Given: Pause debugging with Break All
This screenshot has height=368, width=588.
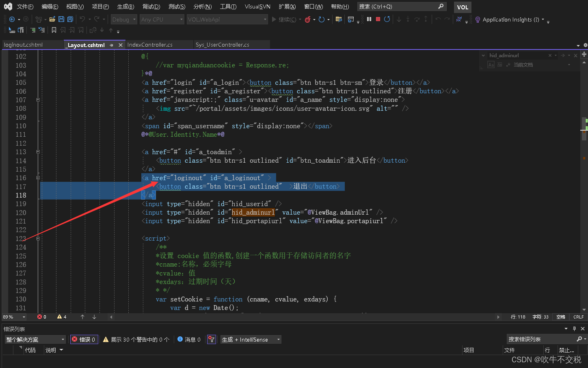Looking at the screenshot, I should coord(369,19).
